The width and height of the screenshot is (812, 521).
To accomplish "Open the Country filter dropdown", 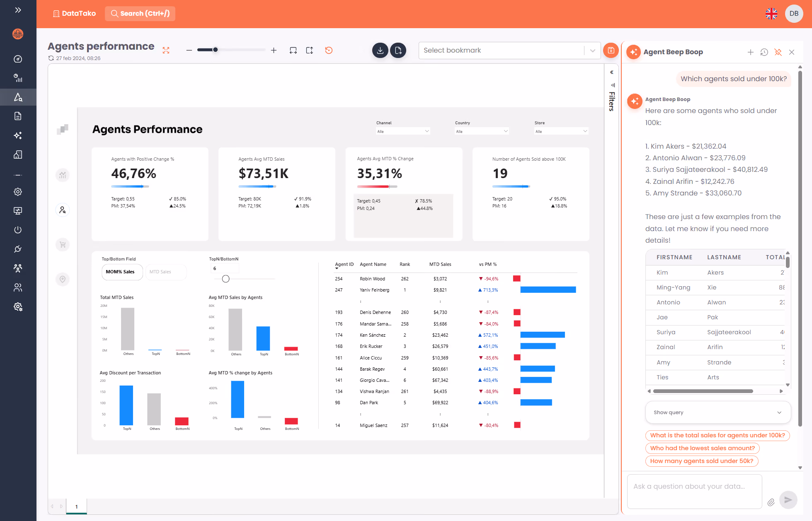I will click(x=482, y=131).
